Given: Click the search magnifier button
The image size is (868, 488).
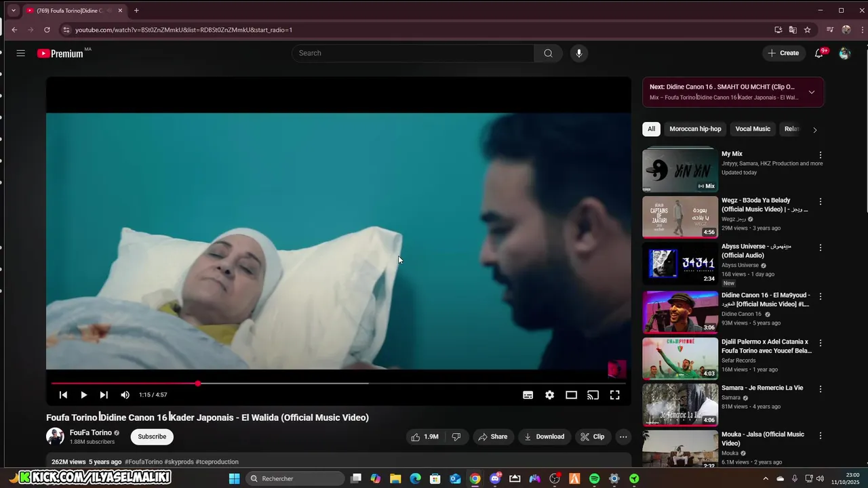Looking at the screenshot, I should pyautogui.click(x=548, y=53).
